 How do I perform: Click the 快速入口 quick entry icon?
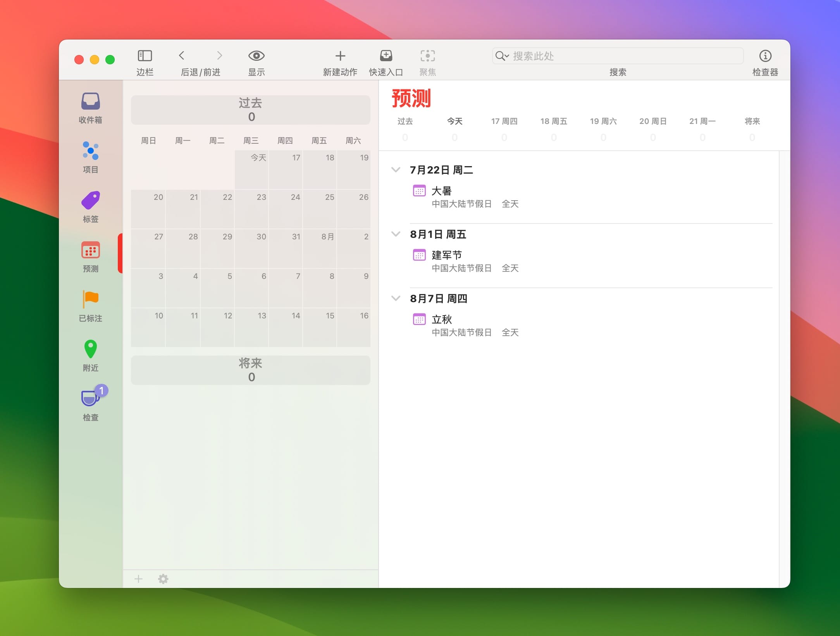(386, 56)
